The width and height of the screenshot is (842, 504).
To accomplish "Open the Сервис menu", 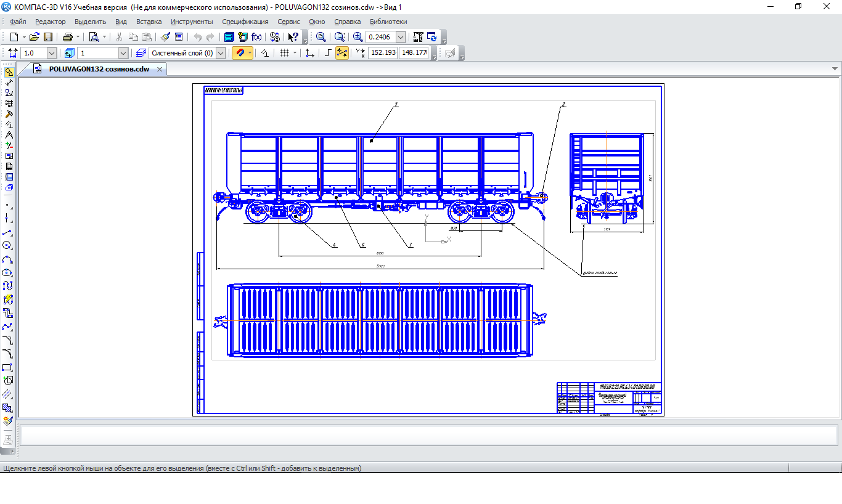I will (288, 22).
